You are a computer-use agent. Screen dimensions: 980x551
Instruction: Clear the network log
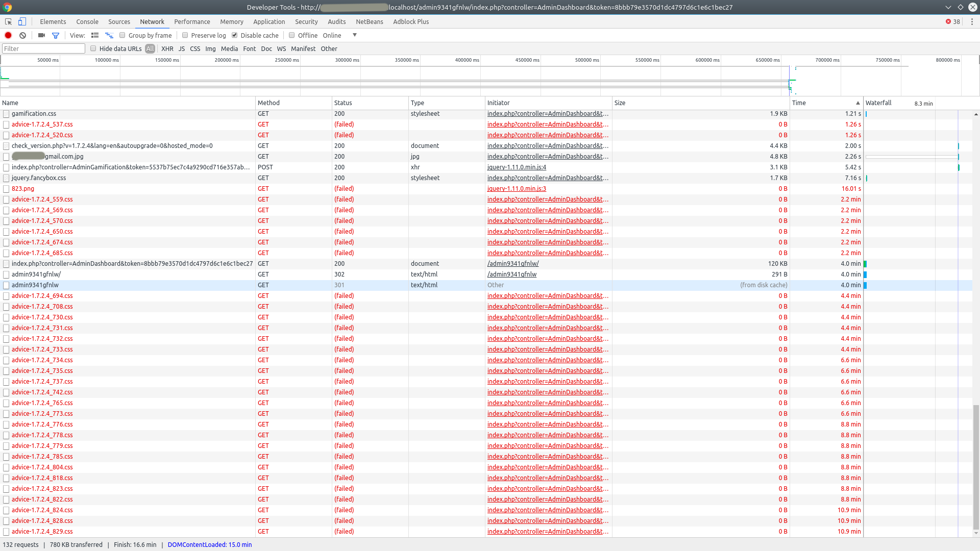pyautogui.click(x=23, y=35)
